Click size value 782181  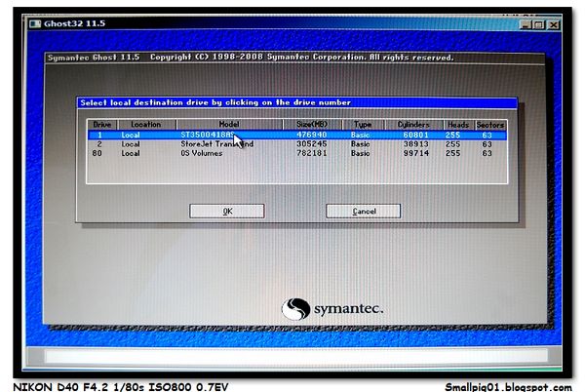click(312, 153)
